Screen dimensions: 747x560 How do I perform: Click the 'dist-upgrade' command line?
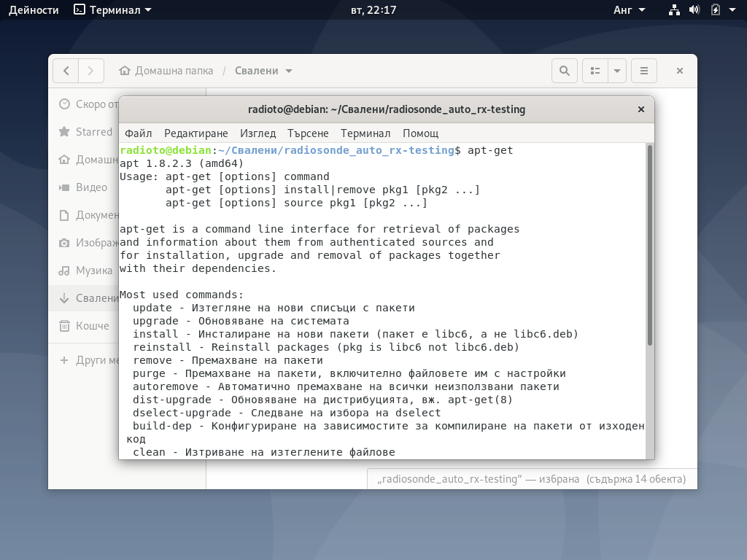pyautogui.click(x=322, y=400)
